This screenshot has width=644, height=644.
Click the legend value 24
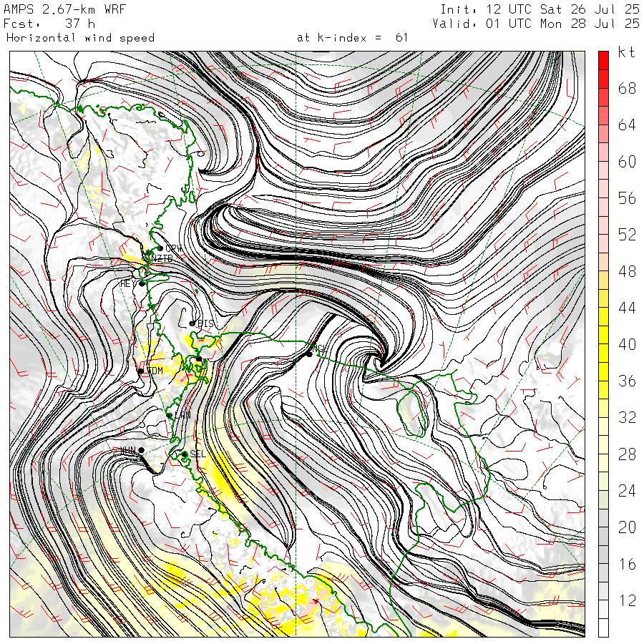click(x=627, y=490)
